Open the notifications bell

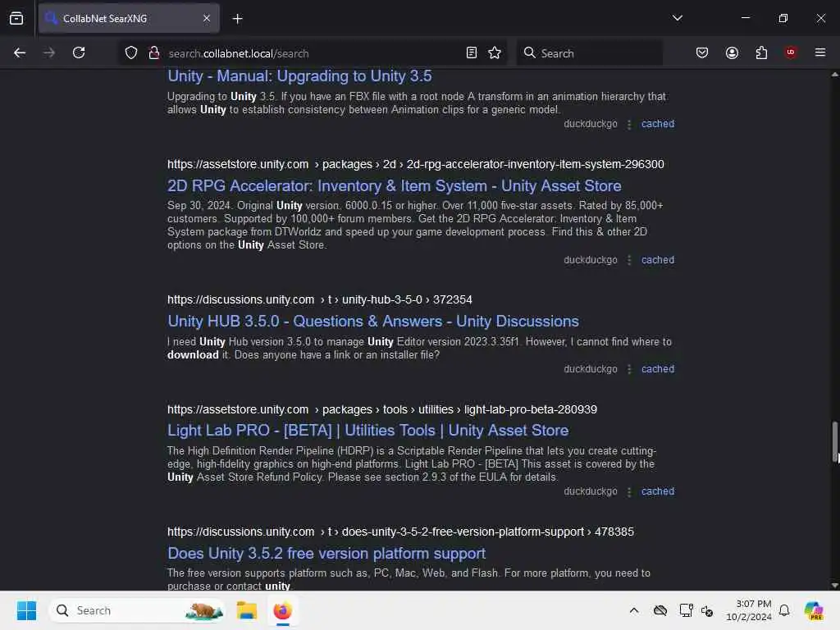tap(784, 610)
